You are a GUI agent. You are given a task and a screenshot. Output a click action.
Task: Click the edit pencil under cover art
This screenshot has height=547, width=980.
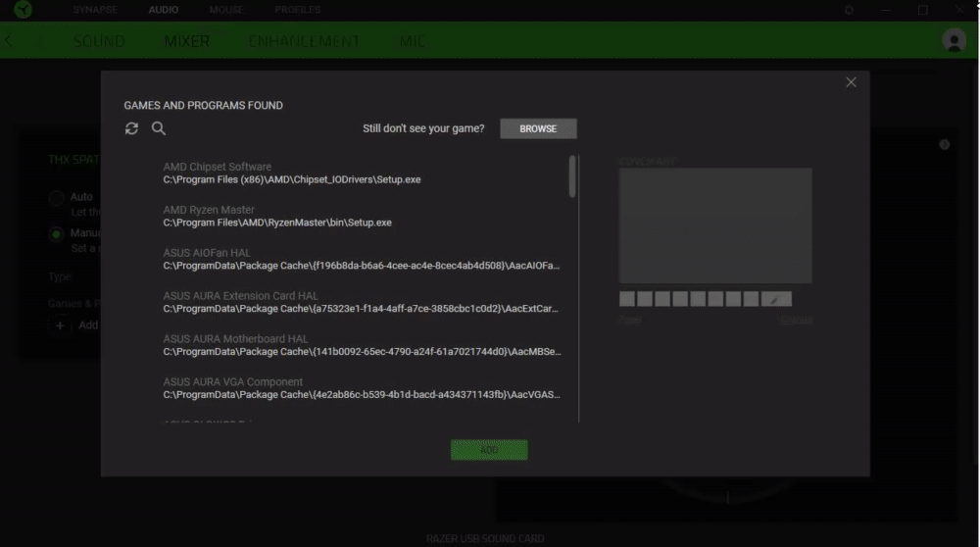[x=775, y=299]
